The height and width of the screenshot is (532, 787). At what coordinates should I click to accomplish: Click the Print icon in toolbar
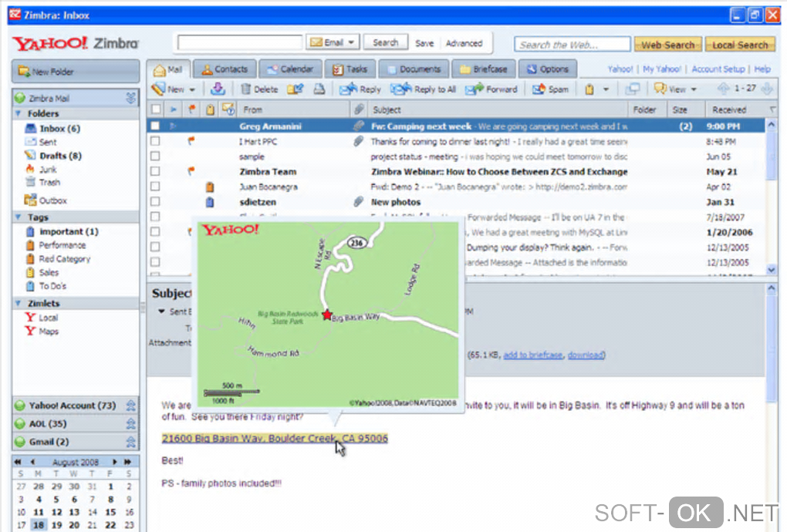tap(319, 89)
